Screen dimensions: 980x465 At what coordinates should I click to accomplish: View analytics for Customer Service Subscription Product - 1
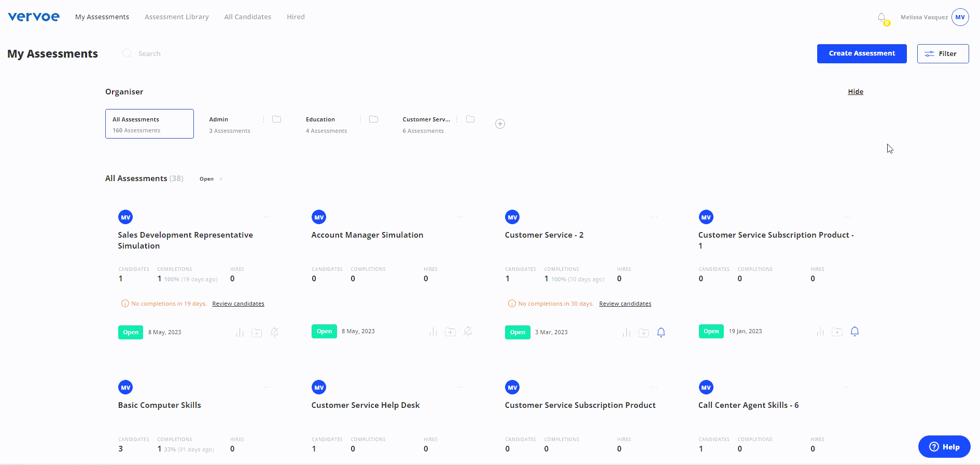(820, 332)
